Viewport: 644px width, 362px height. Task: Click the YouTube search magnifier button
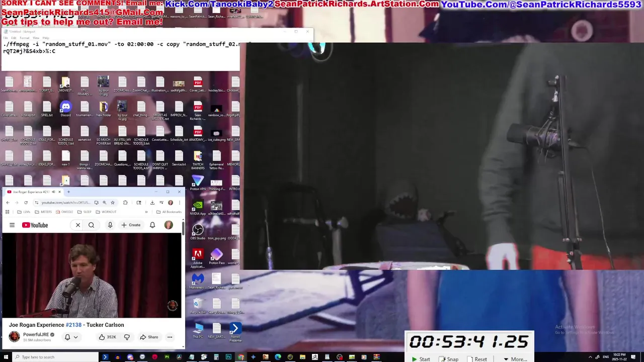[x=91, y=225]
